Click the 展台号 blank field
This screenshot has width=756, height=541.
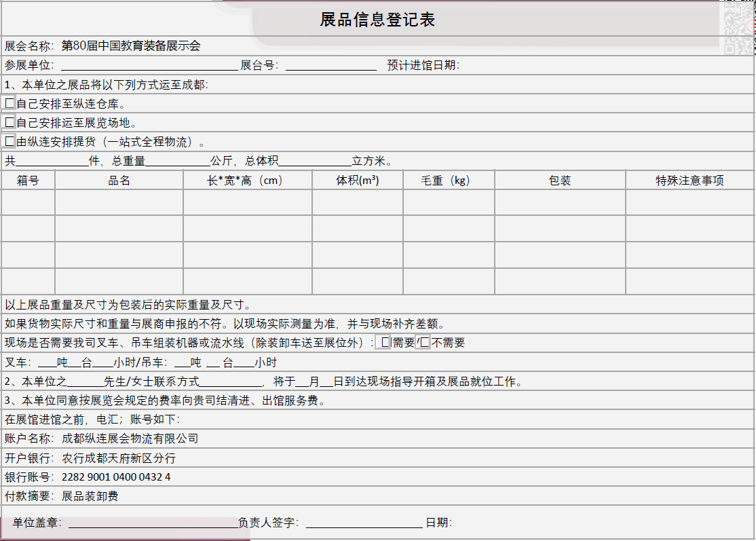coord(331,66)
